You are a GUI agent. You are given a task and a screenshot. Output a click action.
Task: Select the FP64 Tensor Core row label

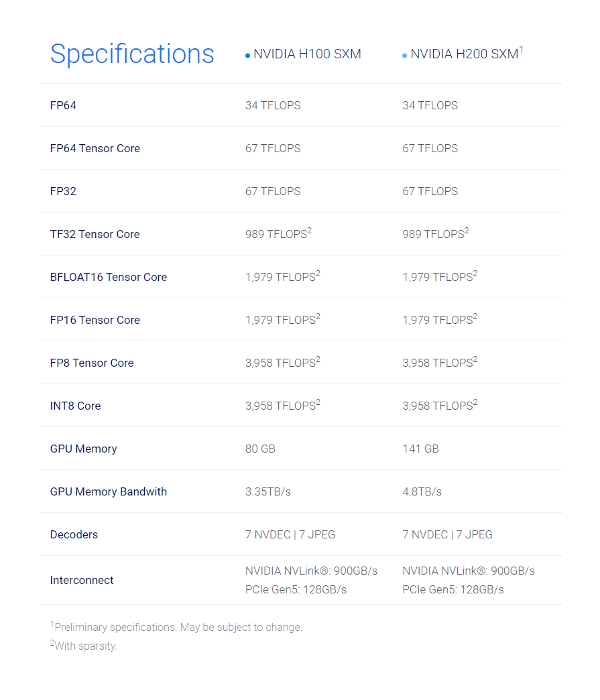[95, 148]
